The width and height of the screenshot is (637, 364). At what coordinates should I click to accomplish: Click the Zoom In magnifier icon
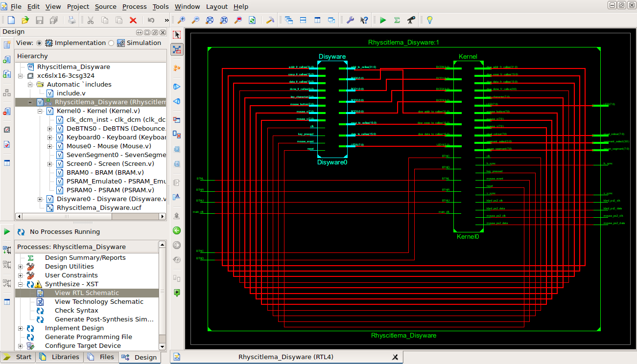tap(181, 20)
